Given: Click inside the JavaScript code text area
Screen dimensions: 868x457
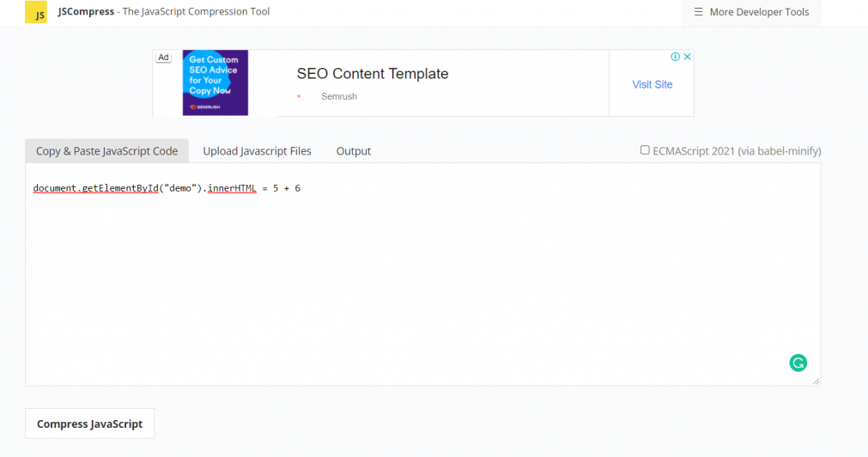Looking at the screenshot, I should [x=423, y=274].
